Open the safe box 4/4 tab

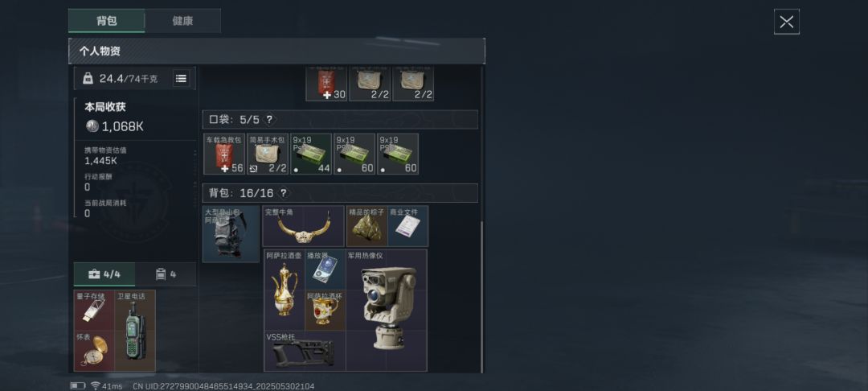(104, 274)
